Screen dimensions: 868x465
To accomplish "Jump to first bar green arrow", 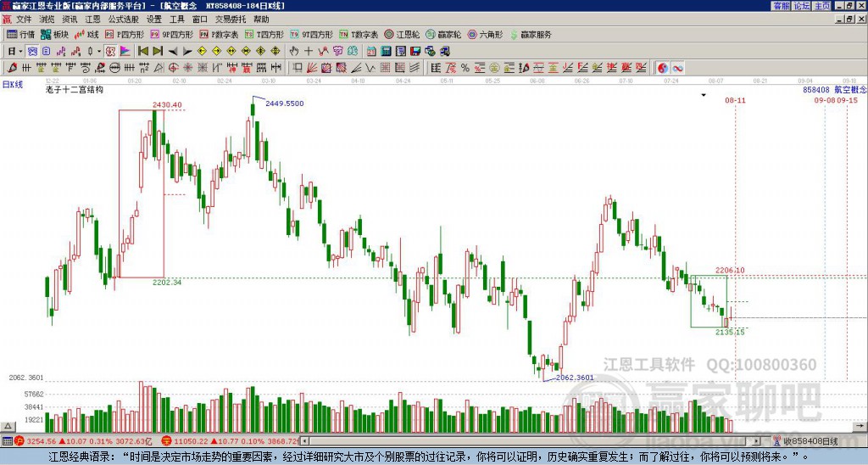I will [143, 52].
